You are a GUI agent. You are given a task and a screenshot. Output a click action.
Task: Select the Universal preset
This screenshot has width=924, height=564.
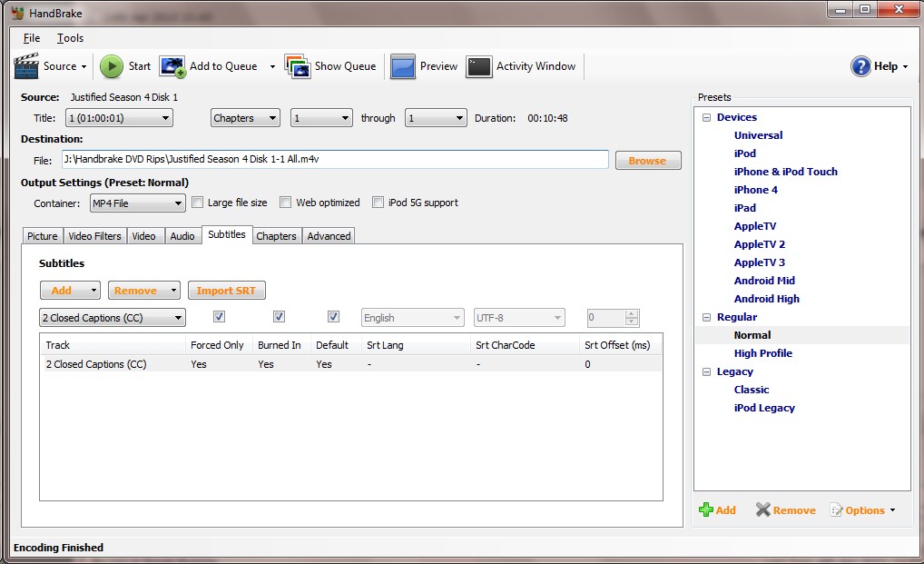click(x=758, y=135)
